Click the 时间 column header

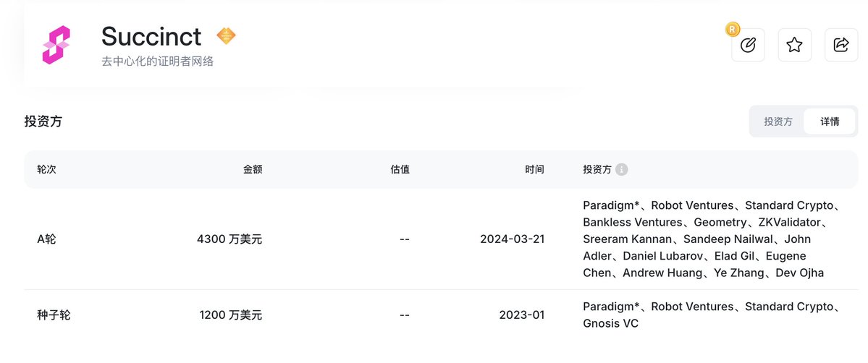[534, 169]
